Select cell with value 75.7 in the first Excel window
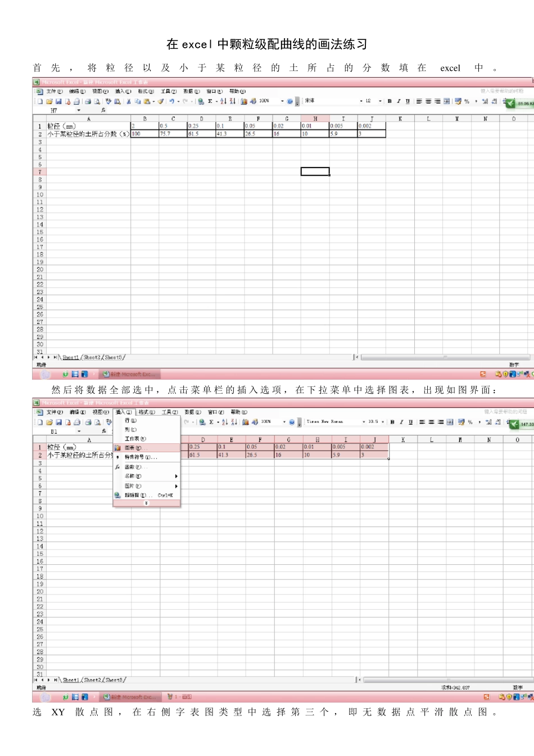 coord(173,134)
